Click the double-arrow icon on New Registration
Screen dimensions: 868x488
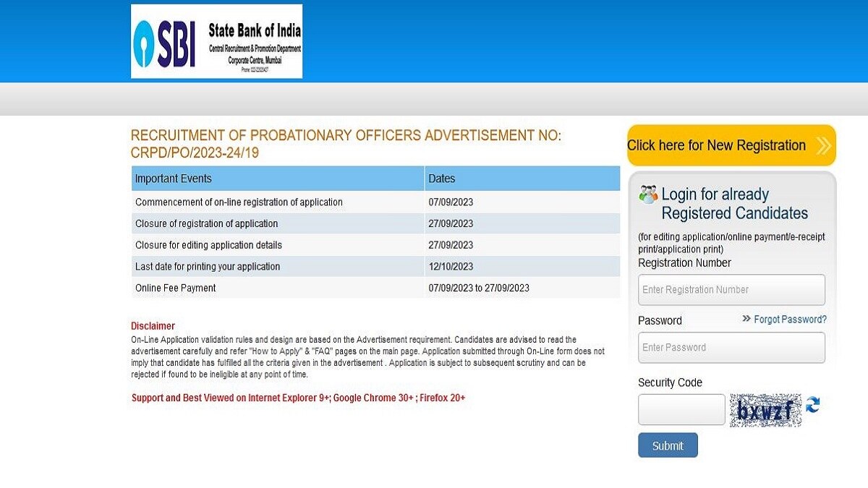point(823,146)
